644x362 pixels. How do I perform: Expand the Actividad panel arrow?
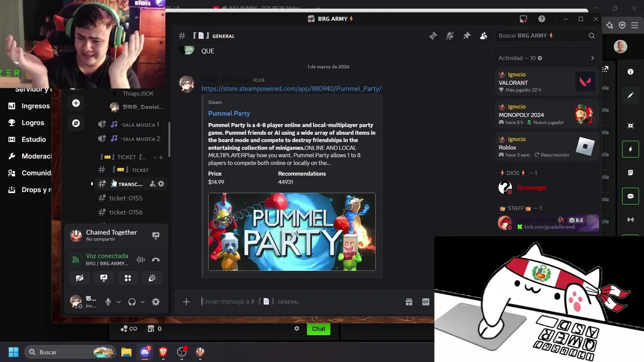592,58
